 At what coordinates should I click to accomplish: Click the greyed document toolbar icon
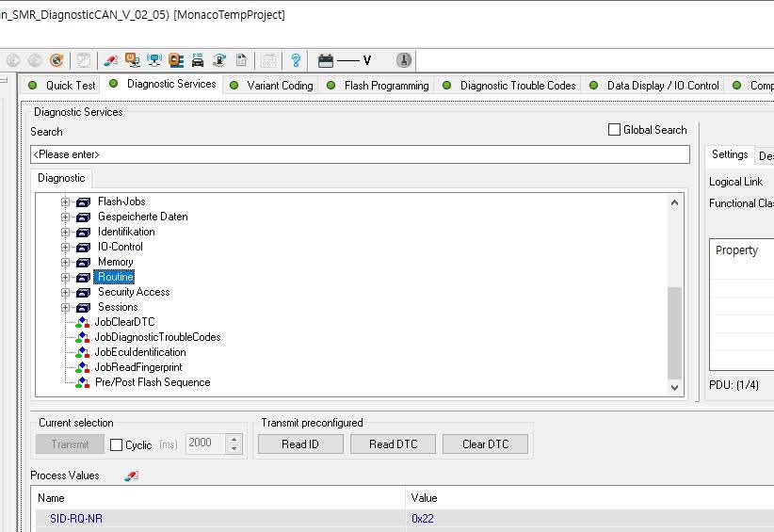84,60
